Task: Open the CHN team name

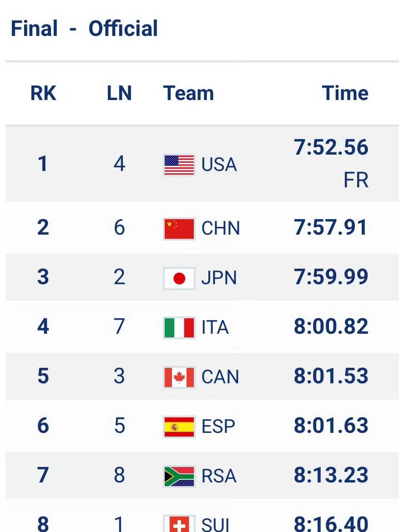Action: [x=221, y=228]
